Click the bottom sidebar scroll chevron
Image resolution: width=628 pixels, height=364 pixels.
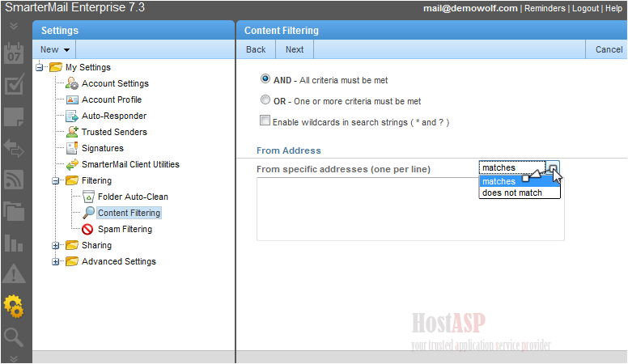tap(14, 358)
